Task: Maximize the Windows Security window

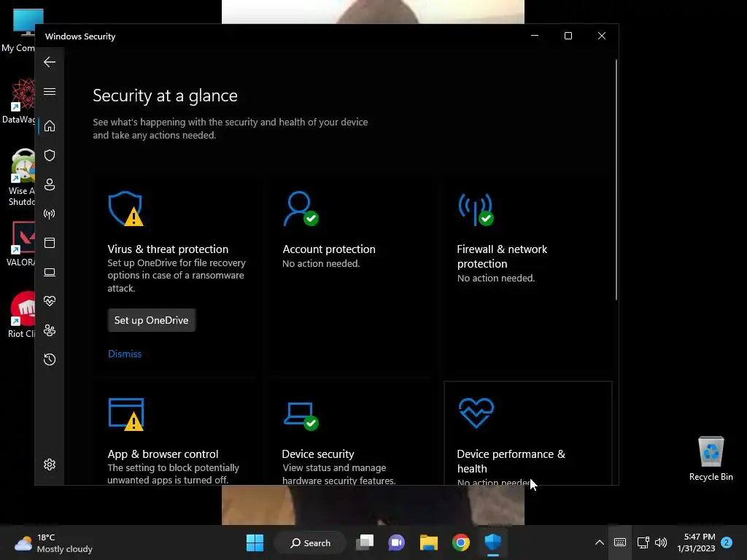Action: [x=568, y=36]
